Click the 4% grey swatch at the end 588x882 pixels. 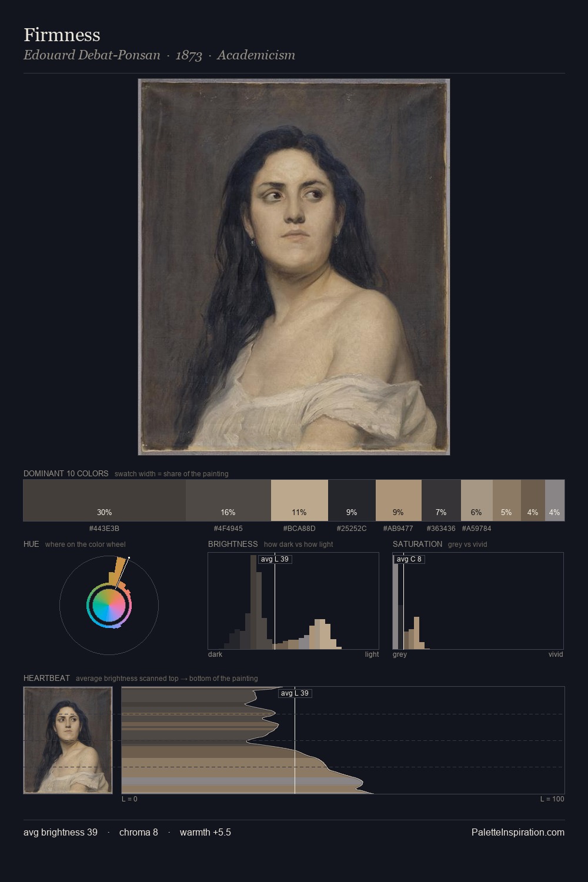(x=554, y=500)
